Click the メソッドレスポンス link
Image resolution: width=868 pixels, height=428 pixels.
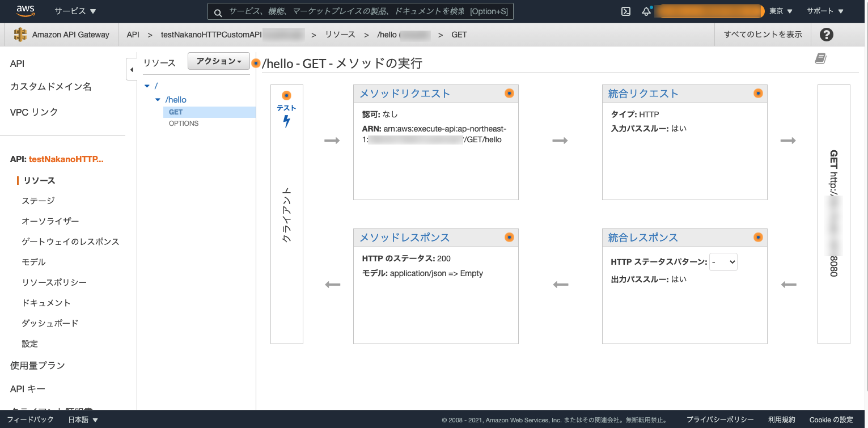[405, 238]
